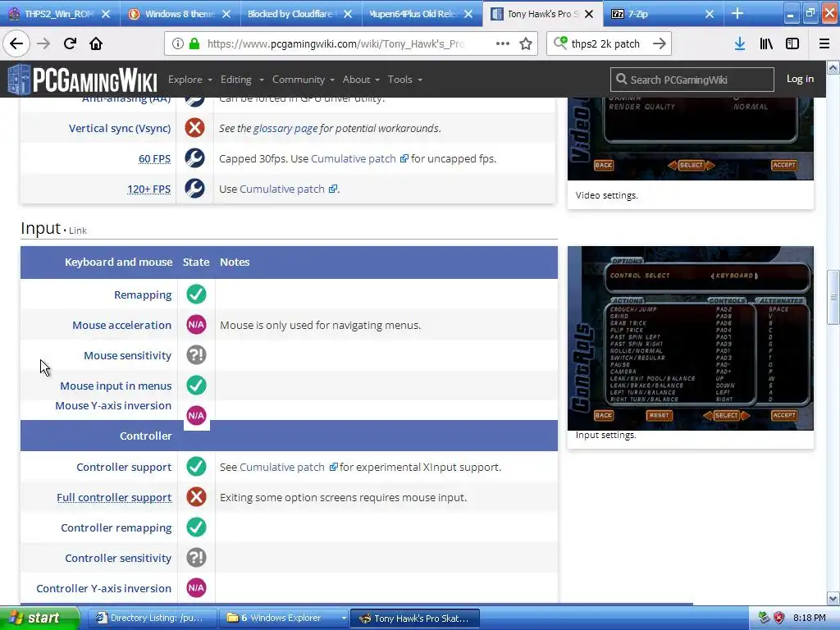
Task: Click the scrollbar down arrow
Action: (833, 598)
